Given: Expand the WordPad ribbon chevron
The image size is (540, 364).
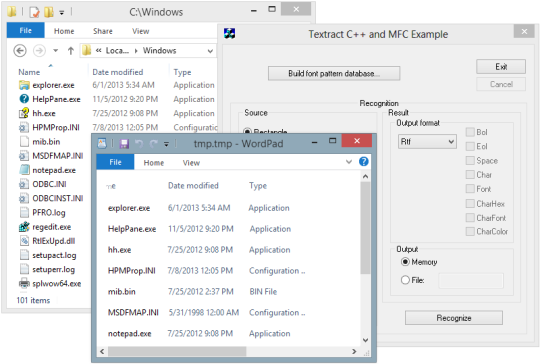Looking at the screenshot, I should 349,162.
